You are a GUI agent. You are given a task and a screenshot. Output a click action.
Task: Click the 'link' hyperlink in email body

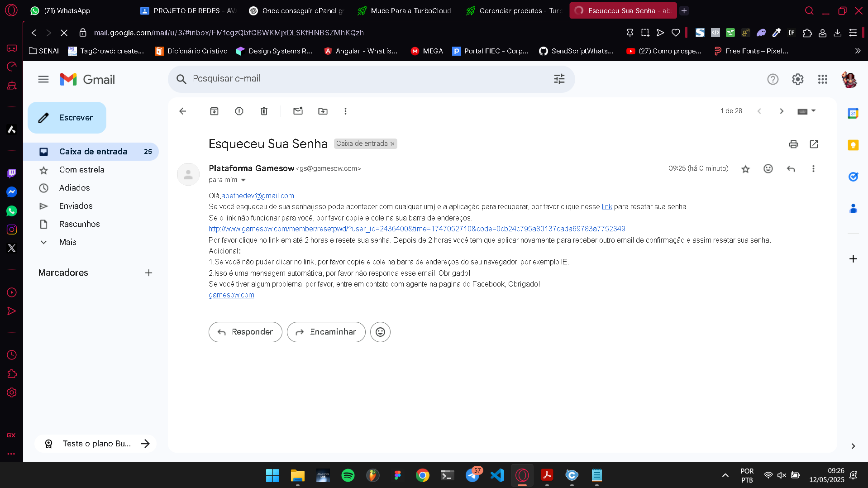pyautogui.click(x=607, y=207)
